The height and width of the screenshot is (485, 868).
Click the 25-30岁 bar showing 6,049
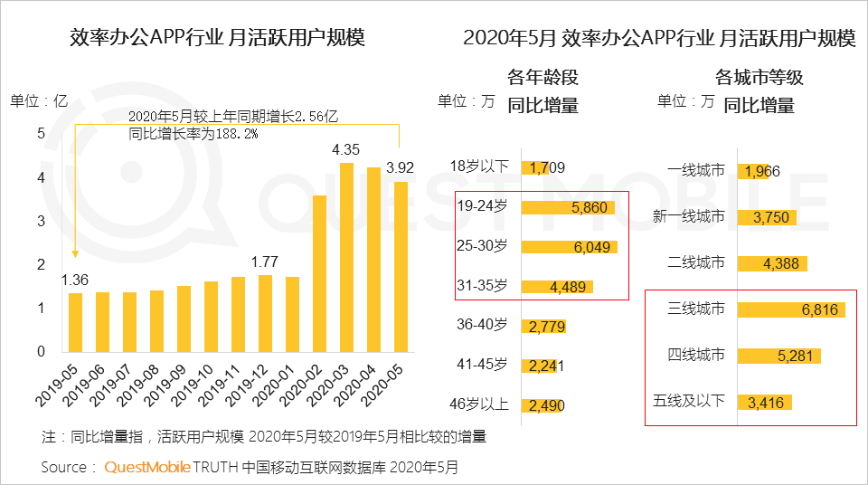point(570,247)
